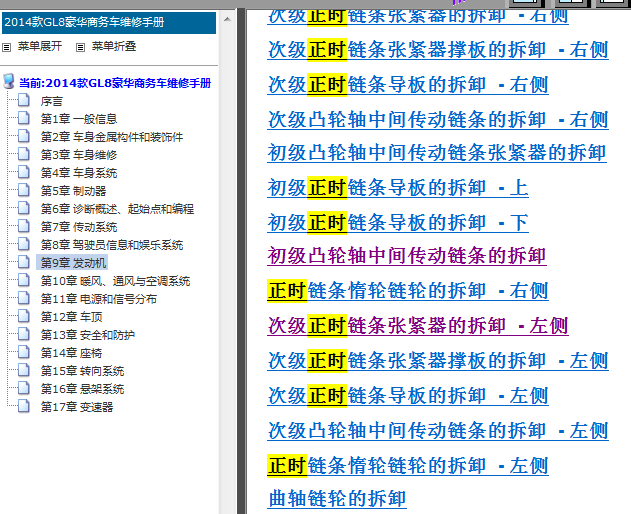
Task: Select the root node 当前:2014款GL8豪华商务车维修手册
Action: (115, 83)
